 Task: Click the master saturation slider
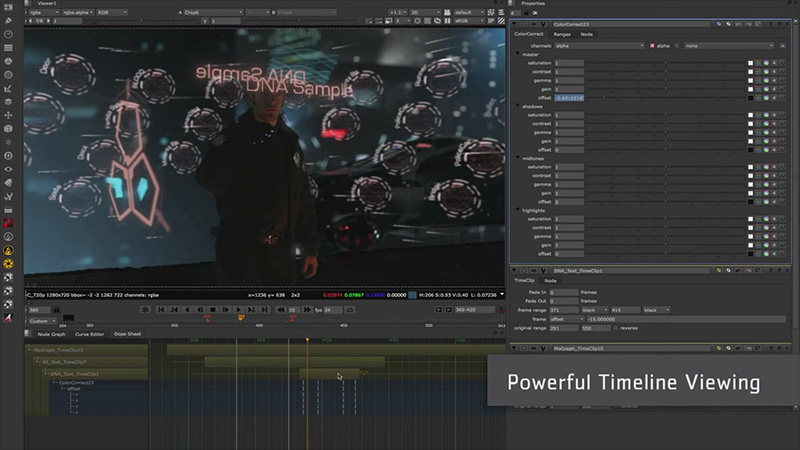[665, 63]
